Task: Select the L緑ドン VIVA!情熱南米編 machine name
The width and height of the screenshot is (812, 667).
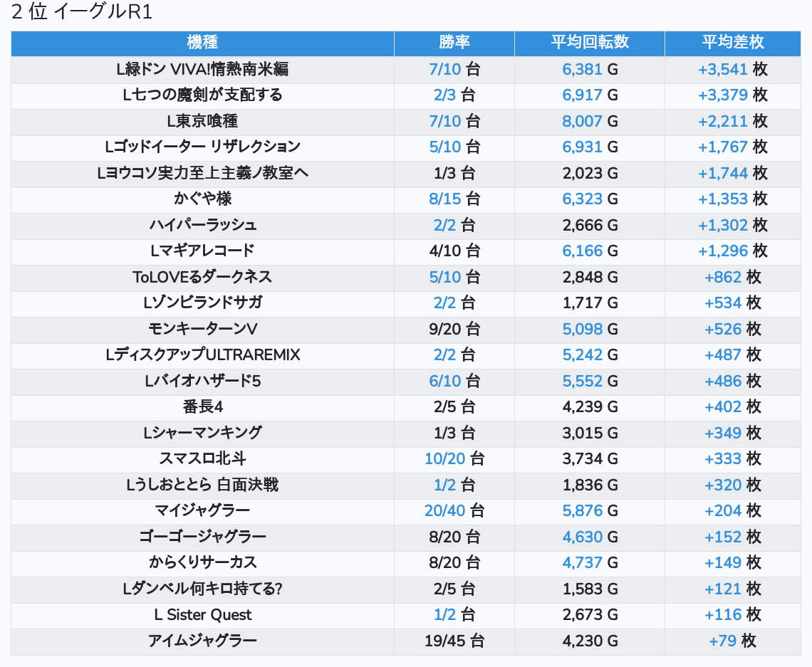Action: pyautogui.click(x=202, y=69)
